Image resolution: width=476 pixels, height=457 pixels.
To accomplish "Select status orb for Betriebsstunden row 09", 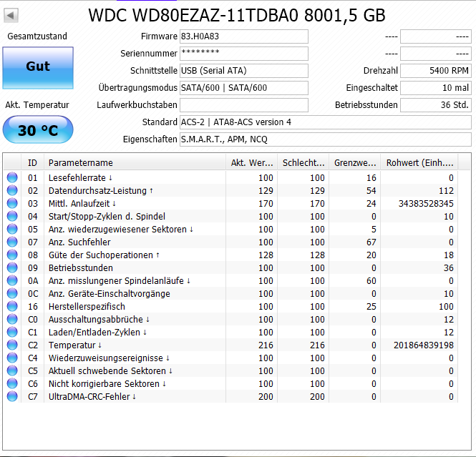I will point(12,267).
